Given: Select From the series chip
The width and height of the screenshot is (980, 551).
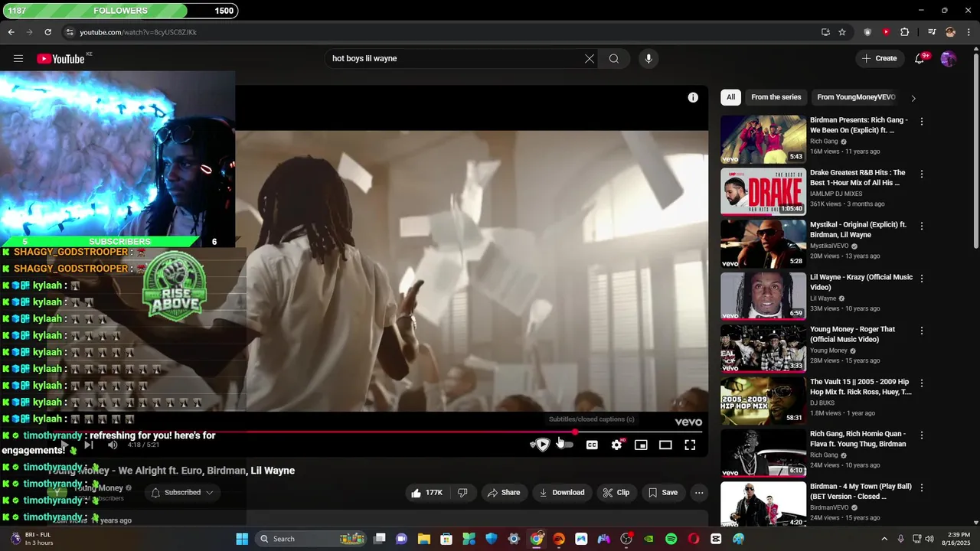Looking at the screenshot, I should click(776, 97).
